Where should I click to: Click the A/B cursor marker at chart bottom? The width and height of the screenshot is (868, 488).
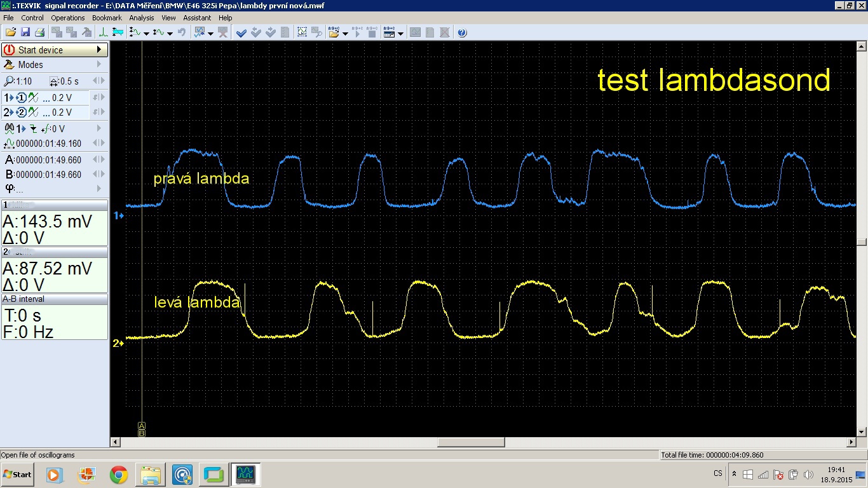tap(142, 429)
